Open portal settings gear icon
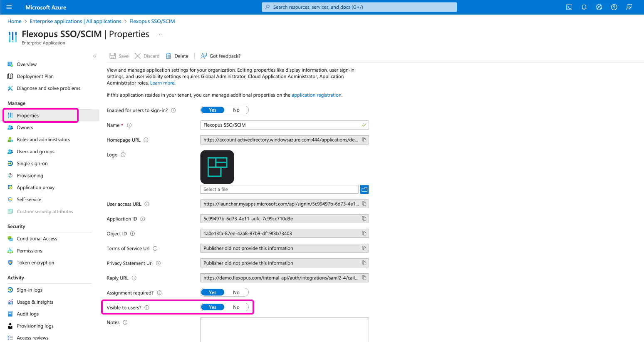Screen dimensions: 644x342 599,7
